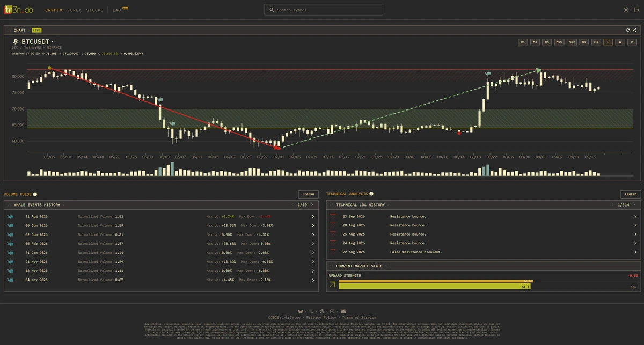Open the LAB section

[x=116, y=10]
